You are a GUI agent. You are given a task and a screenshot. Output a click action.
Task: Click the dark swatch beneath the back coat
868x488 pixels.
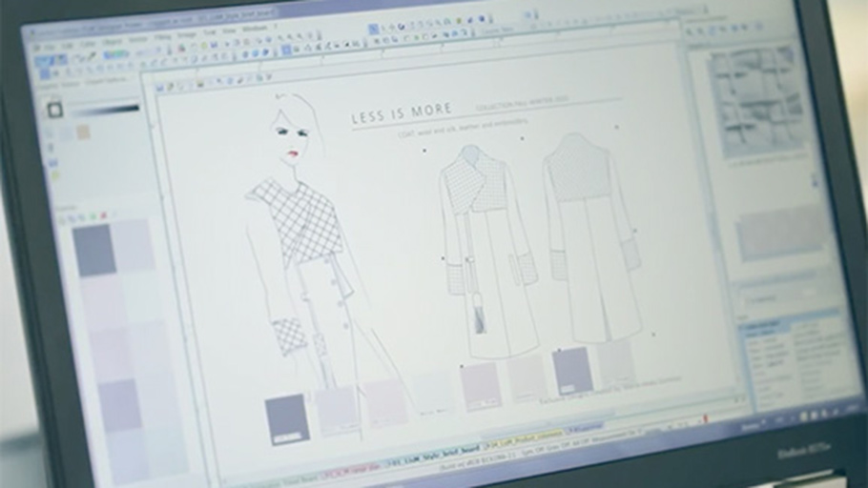point(572,370)
